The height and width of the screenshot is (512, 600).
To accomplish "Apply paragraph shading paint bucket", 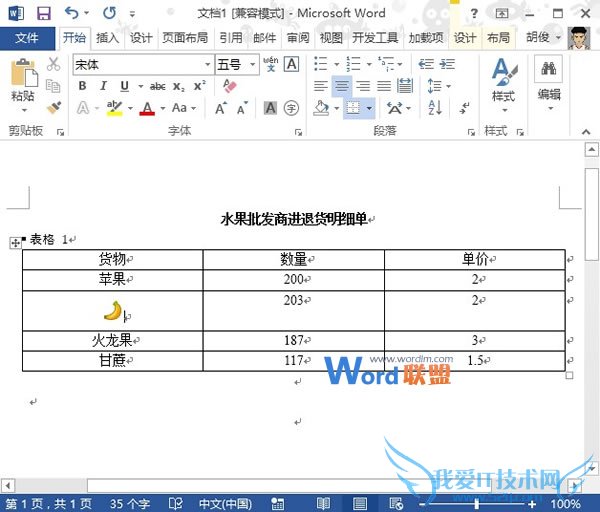I will point(321,108).
